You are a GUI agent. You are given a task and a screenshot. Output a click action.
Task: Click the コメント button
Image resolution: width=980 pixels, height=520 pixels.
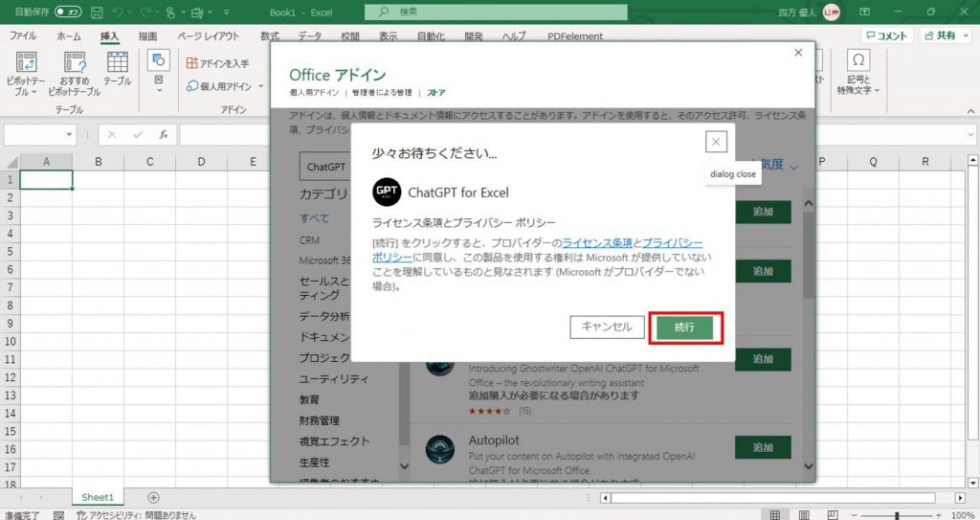tap(886, 35)
